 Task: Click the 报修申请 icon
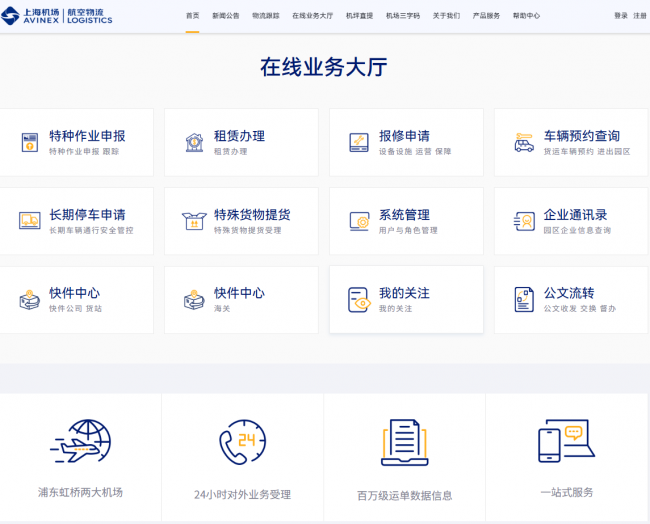[x=359, y=142]
